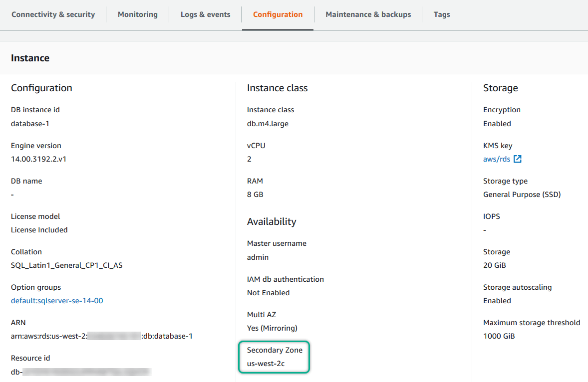Select the Instance class db.m4.large value
The image size is (588, 382).
pos(267,123)
